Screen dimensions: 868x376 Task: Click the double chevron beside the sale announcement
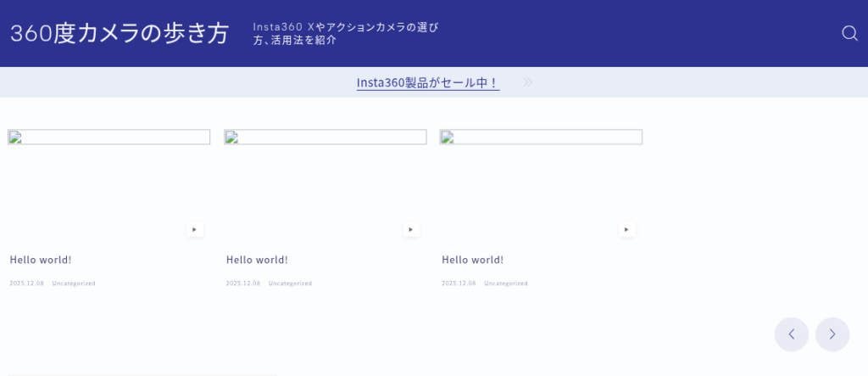coord(528,82)
